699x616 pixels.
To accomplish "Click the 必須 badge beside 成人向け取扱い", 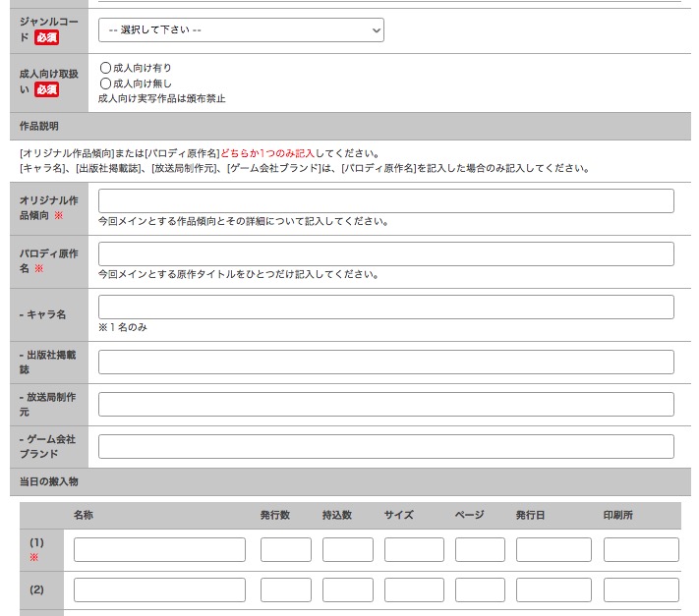I will click(x=46, y=89).
